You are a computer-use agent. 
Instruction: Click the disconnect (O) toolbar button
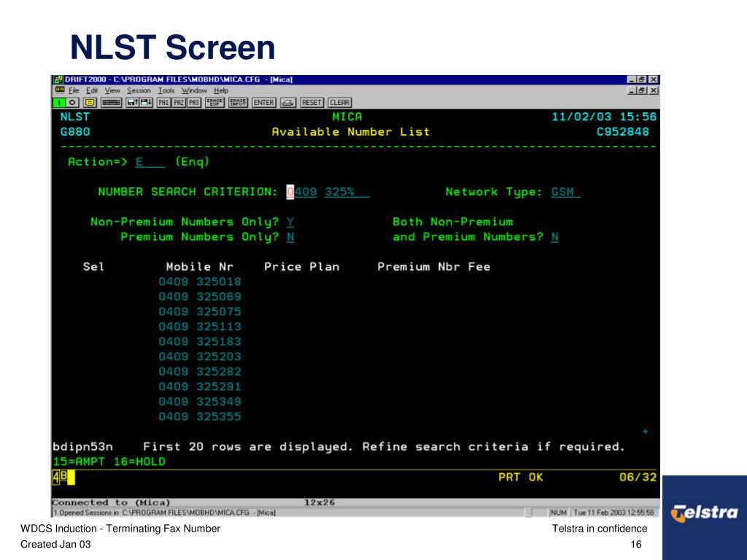point(72,102)
